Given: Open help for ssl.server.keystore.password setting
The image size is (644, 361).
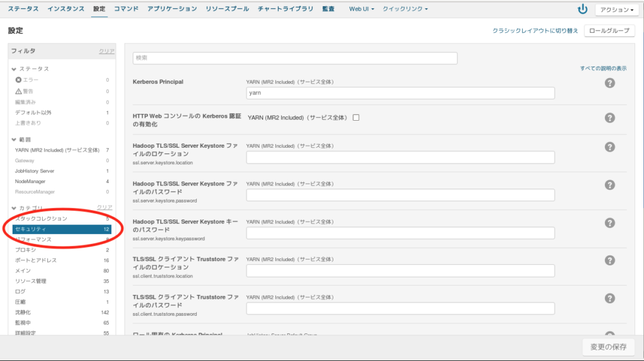Looking at the screenshot, I should (609, 185).
